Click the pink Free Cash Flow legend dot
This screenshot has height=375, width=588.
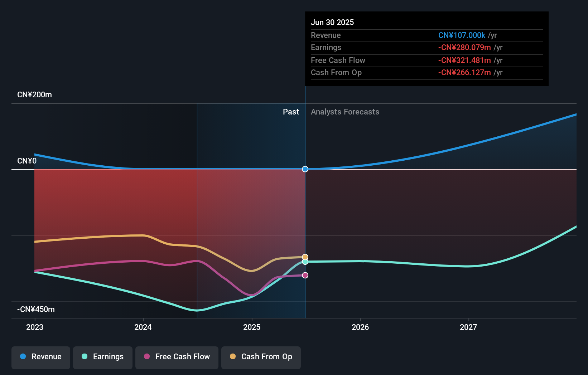147,357
